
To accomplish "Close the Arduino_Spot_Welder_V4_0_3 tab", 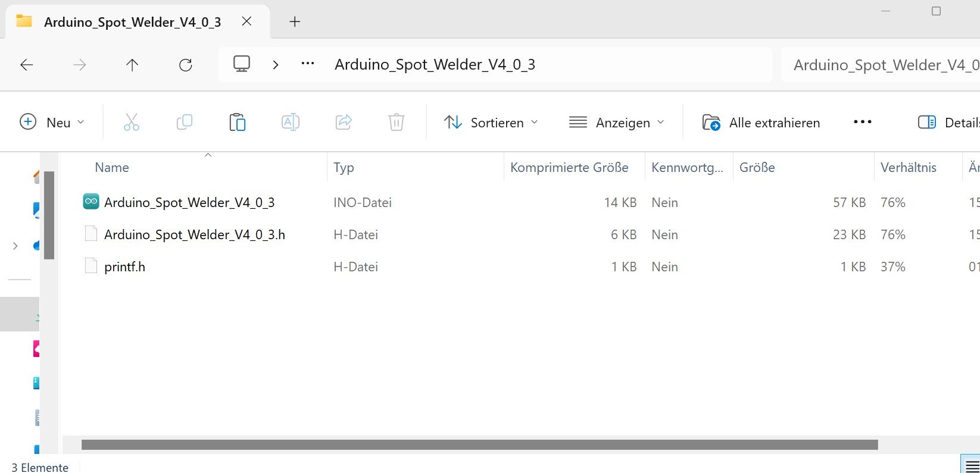I will pos(246,21).
